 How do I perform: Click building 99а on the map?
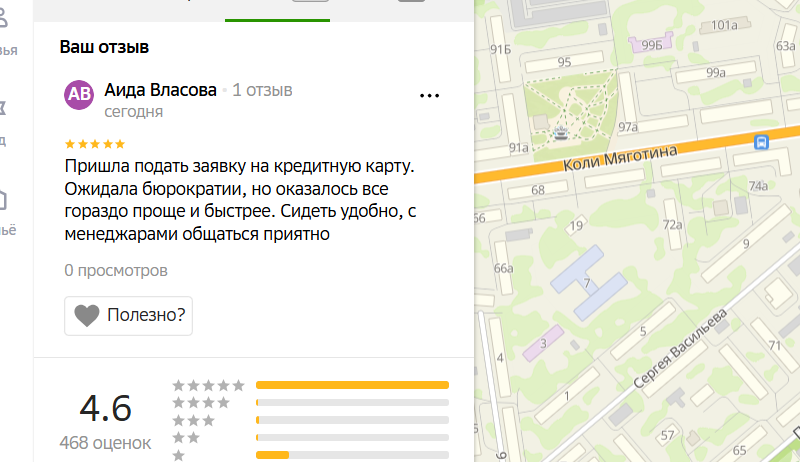(x=716, y=73)
